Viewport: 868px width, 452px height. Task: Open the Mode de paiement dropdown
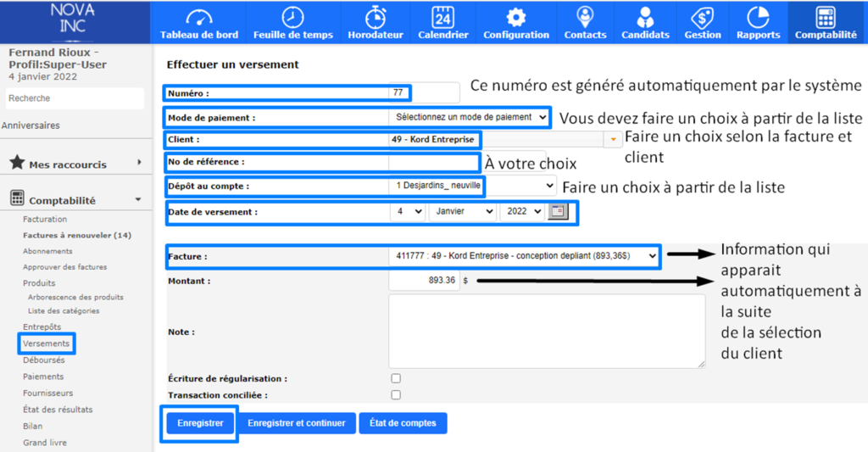469,117
